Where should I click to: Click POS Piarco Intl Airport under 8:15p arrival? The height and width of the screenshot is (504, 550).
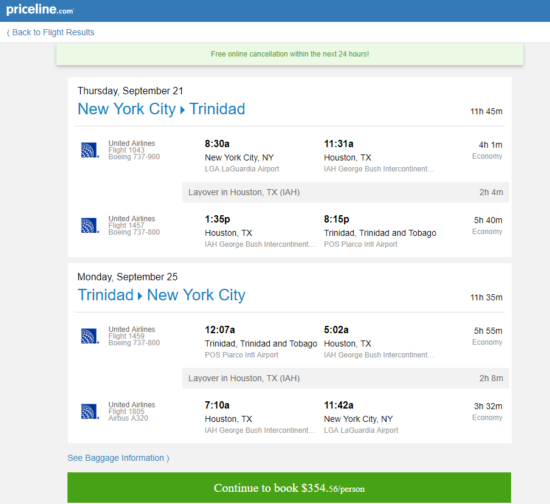point(361,244)
